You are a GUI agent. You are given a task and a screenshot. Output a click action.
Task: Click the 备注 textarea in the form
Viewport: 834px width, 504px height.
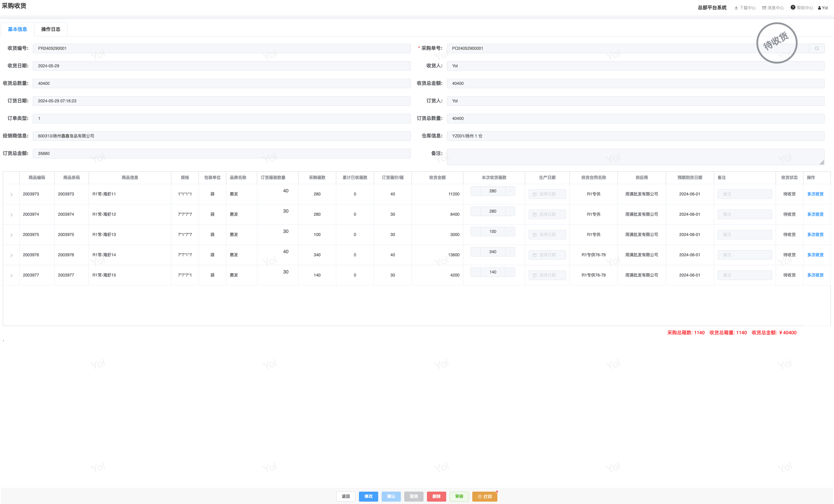(x=635, y=157)
